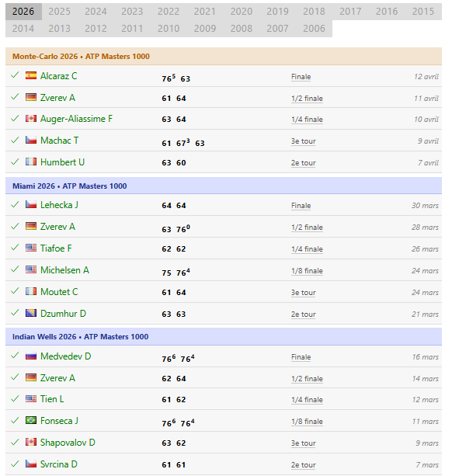Open Machac T player page
This screenshot has height=476, width=452.
59,141
